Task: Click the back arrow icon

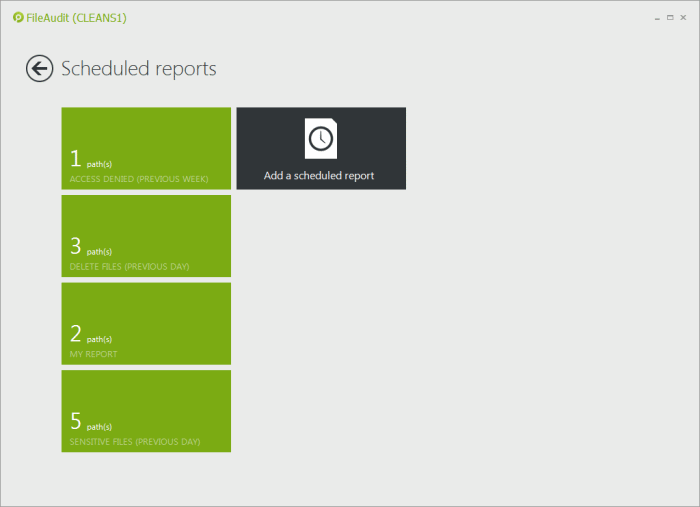Action: coord(39,69)
